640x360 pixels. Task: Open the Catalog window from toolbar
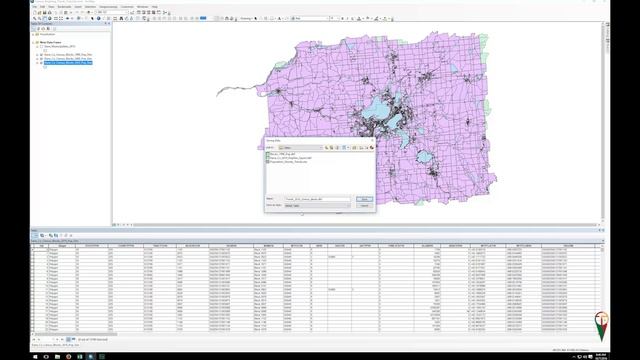[x=144, y=13]
